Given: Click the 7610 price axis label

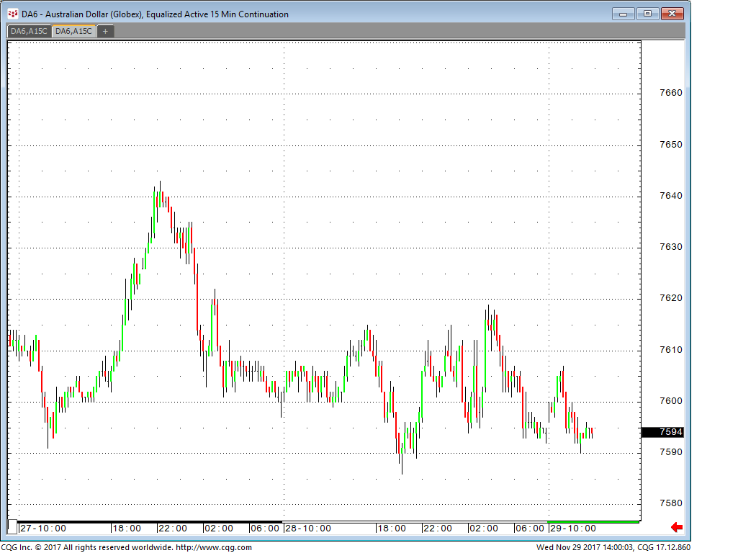Looking at the screenshot, I should point(670,349).
